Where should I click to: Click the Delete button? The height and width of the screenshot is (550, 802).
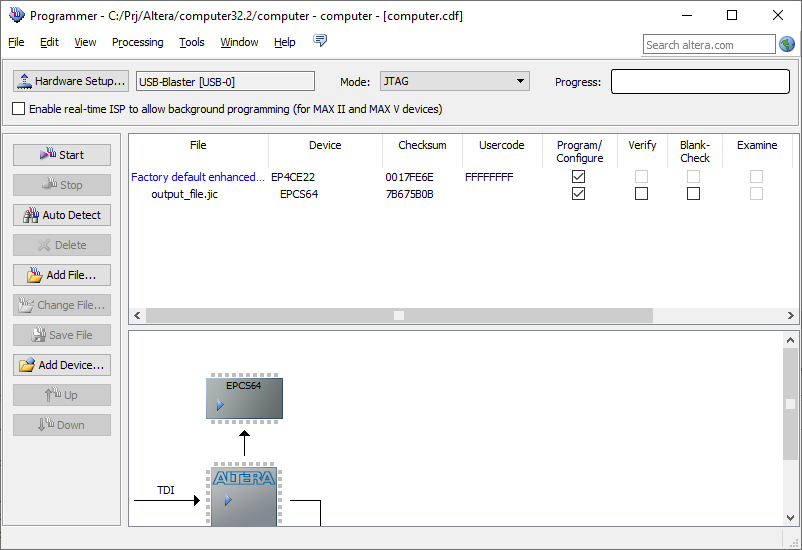pyautogui.click(x=62, y=245)
